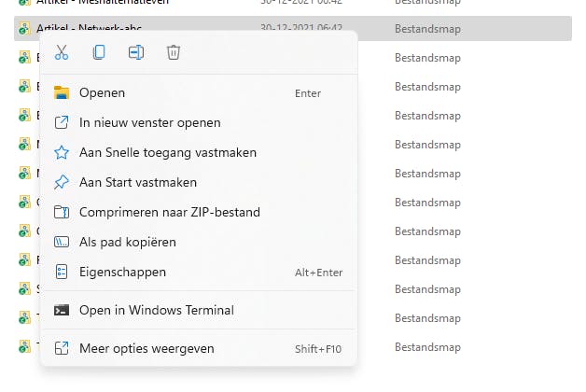Select Openen from the context menu

103,92
